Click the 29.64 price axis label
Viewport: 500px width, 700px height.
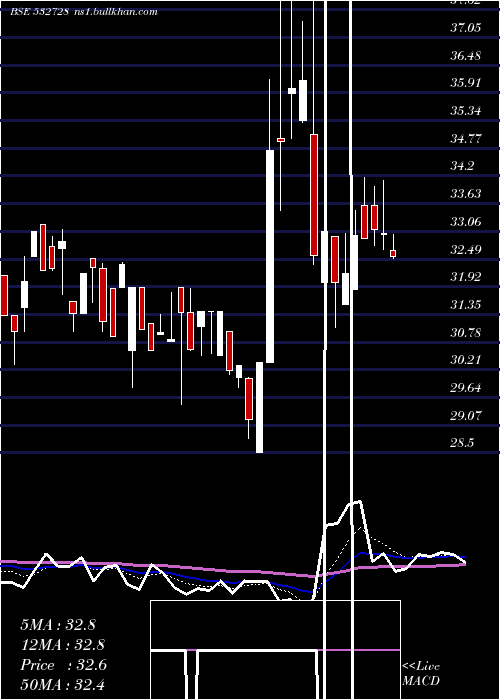coord(465,388)
